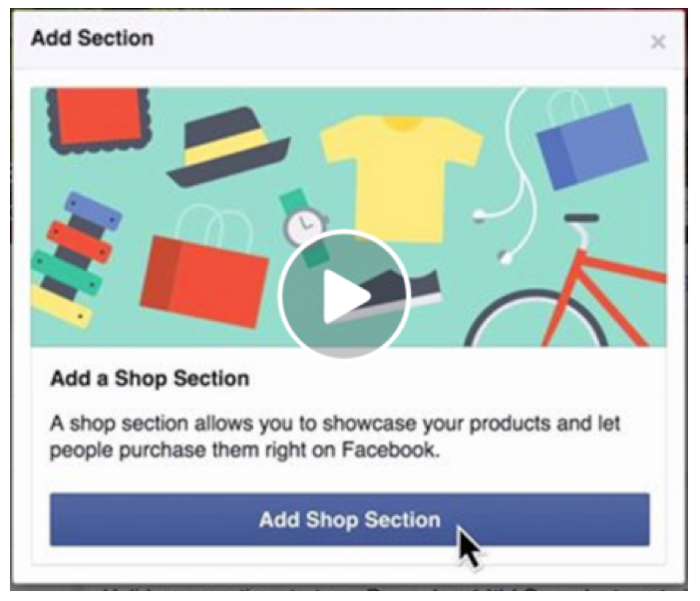Click the Add Section dialog title
This screenshot has height=601, width=700.
93,38
